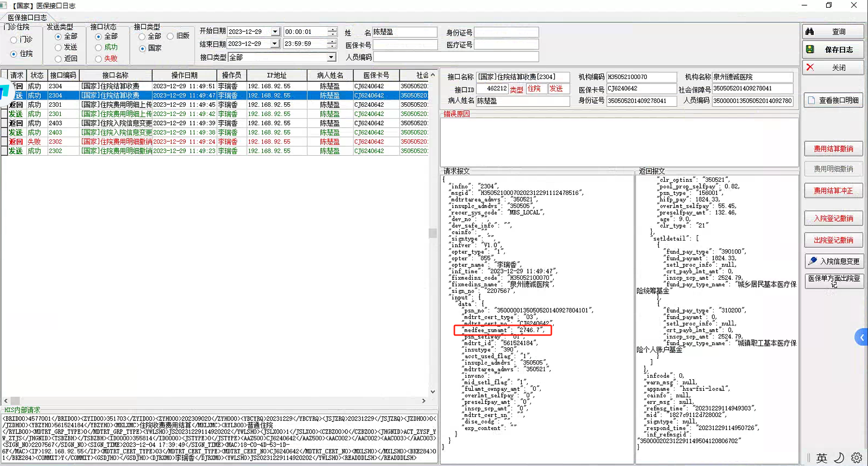Focus the 医疗证号 filter field
The width and height of the screenshot is (868, 466).
(506, 45)
